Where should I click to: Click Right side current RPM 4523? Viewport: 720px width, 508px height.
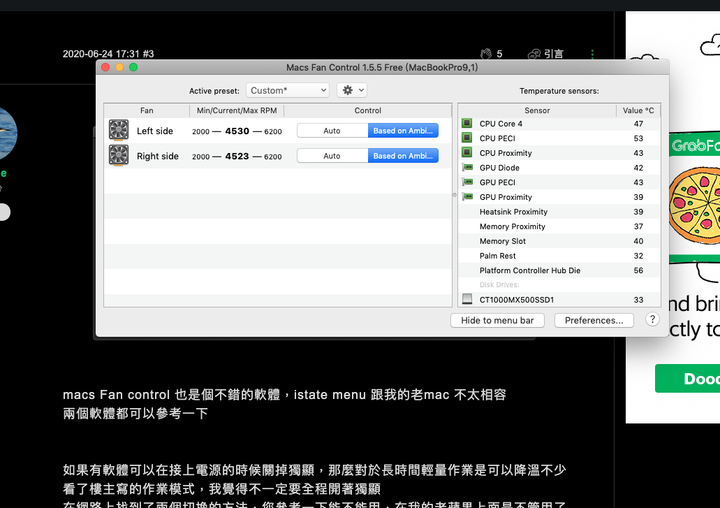(x=237, y=156)
